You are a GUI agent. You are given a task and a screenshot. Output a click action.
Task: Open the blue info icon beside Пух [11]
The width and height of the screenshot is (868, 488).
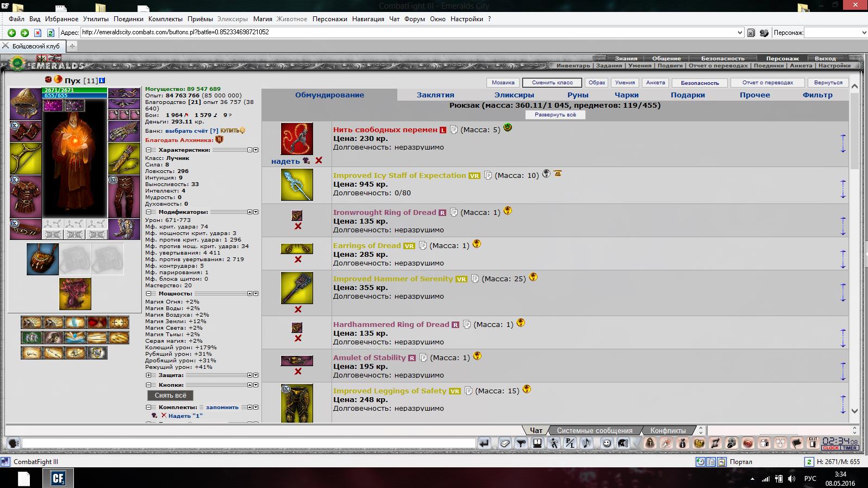pos(102,81)
